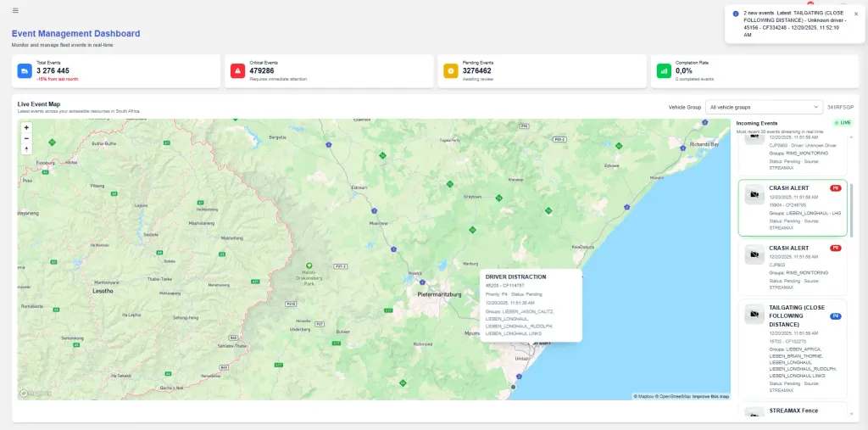
Task: Click the Incoming Events scrollbar thumb
Action: tap(851, 210)
